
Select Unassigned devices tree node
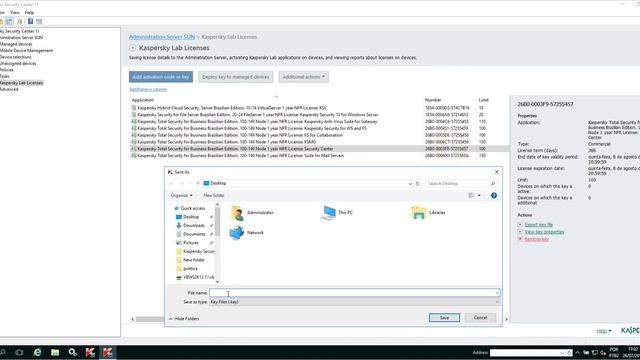(x=18, y=64)
